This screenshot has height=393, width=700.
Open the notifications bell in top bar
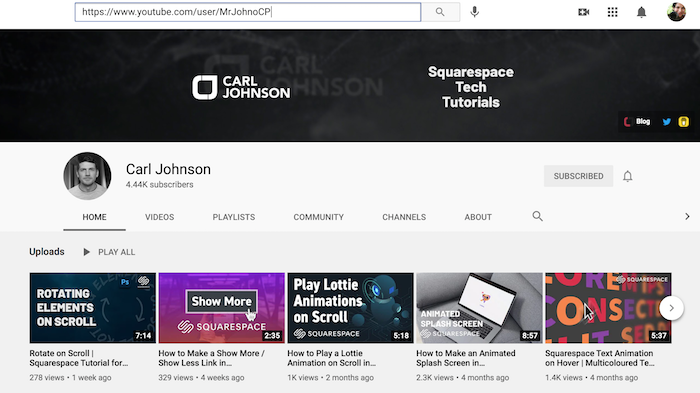click(642, 12)
